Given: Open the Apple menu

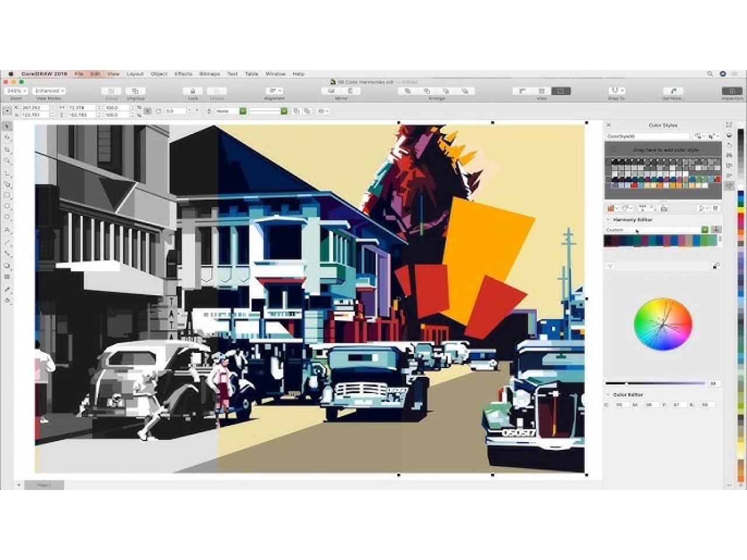Looking at the screenshot, I should pos(10,74).
